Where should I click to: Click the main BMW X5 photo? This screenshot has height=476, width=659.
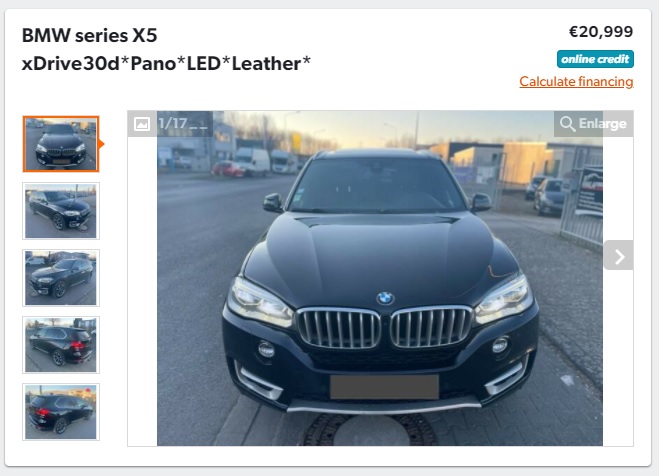380,278
